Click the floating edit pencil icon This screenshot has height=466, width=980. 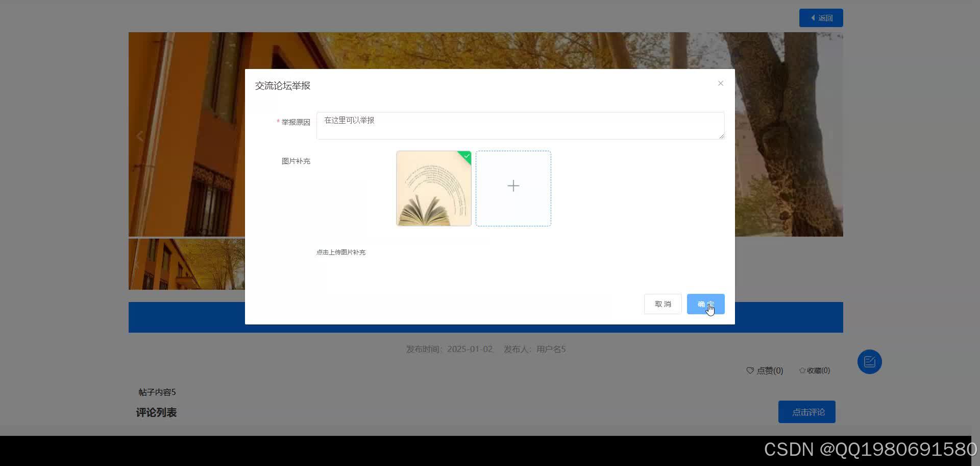869,361
